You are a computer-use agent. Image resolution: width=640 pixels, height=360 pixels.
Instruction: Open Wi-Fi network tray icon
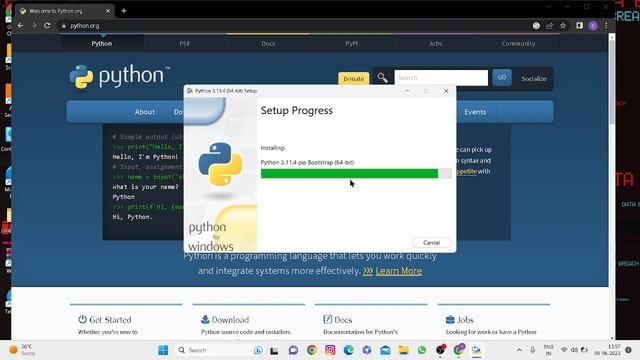pyautogui.click(x=564, y=350)
